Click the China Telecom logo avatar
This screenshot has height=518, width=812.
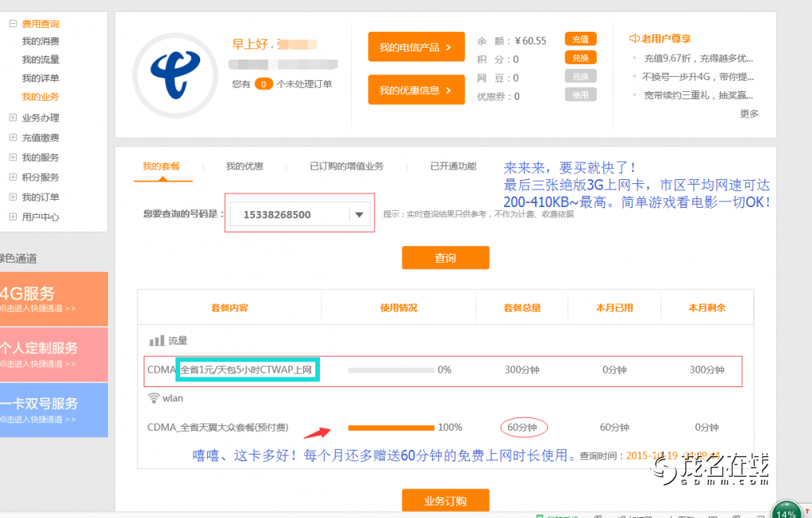pos(175,75)
